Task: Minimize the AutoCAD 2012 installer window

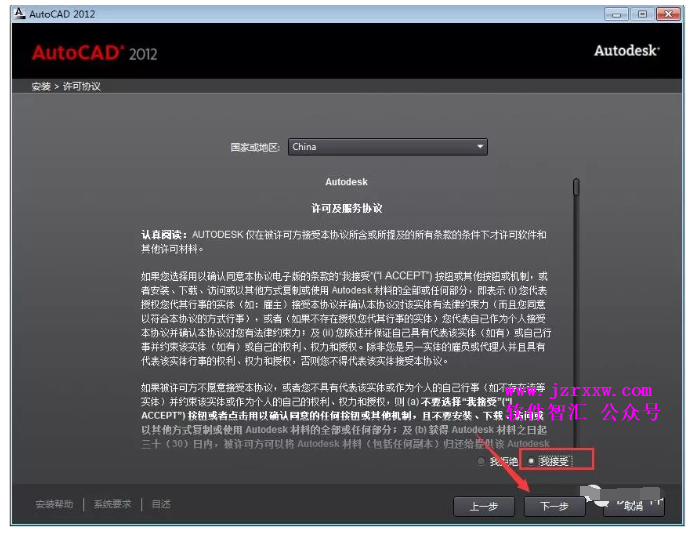Action: click(x=616, y=14)
